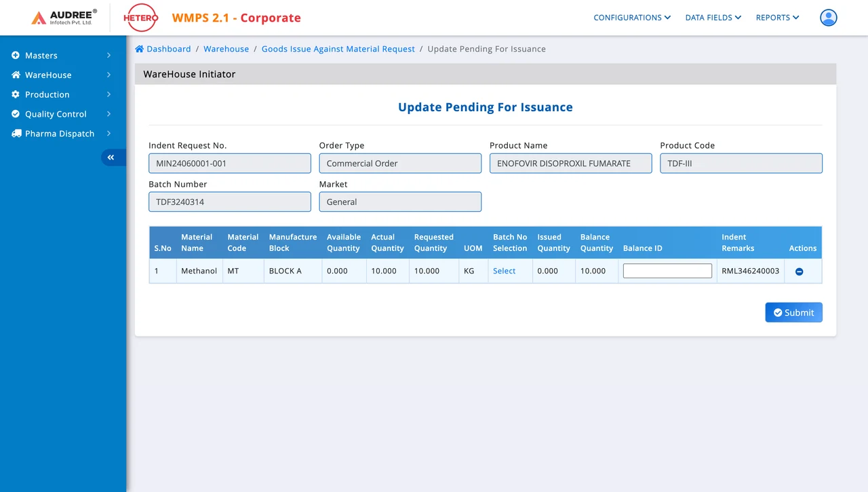868x492 pixels.
Task: Go to Warehouse breadcrumb link
Action: pyautogui.click(x=226, y=49)
